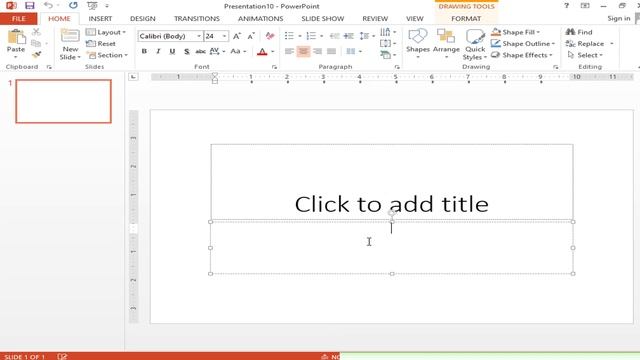Toggle Align Left paragraph
This screenshot has height=360, width=640.
tap(289, 51)
